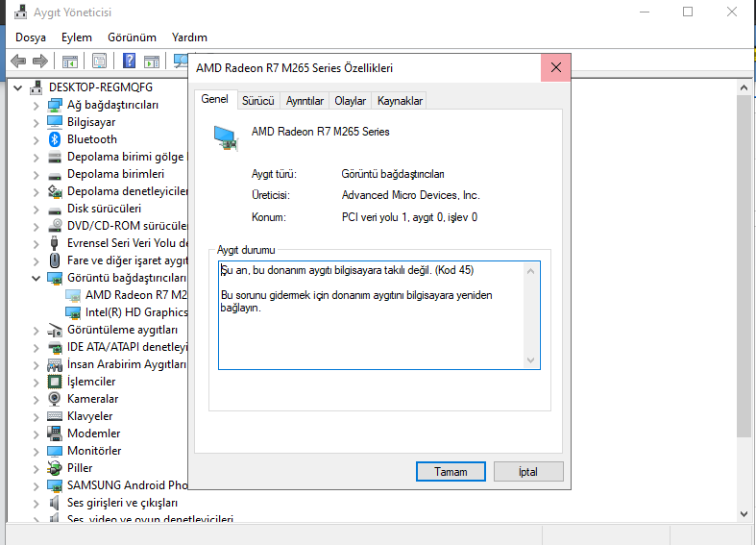Click the device tree scroll up arrow
The image size is (756, 545).
744,87
